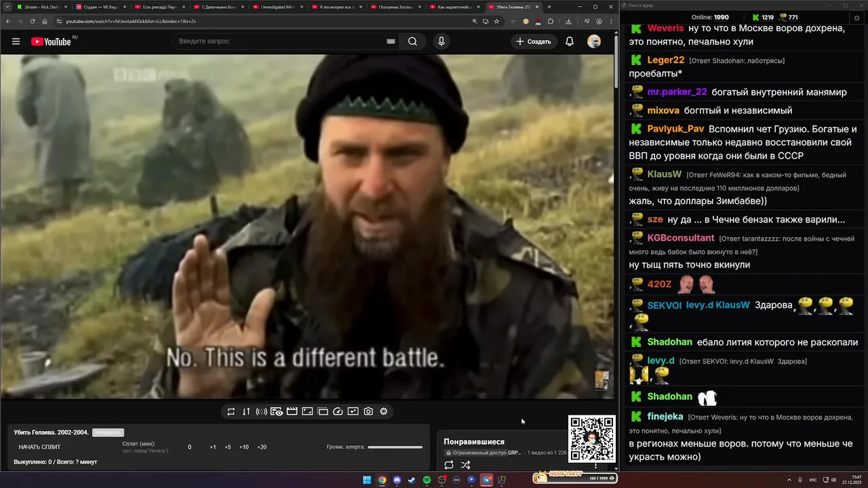Add +5 minutes to split
Viewport: 868px width, 488px height.
point(228,447)
